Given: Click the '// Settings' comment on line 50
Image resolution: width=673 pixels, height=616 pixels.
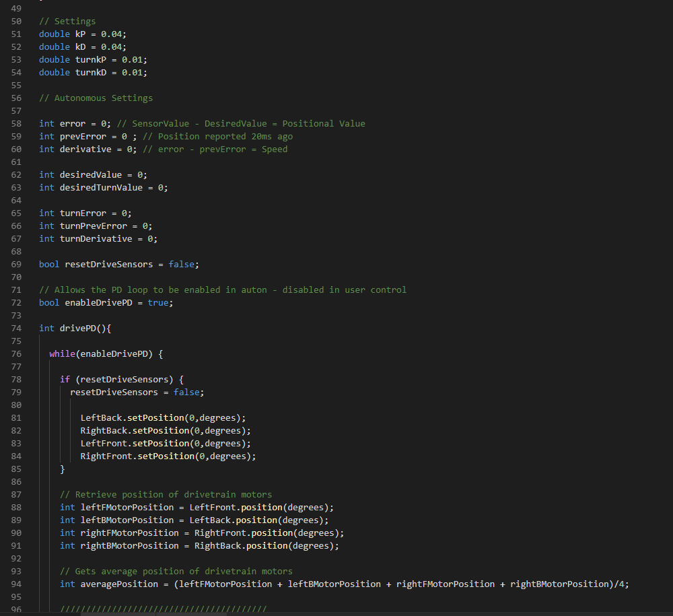Looking at the screenshot, I should click(x=67, y=22).
